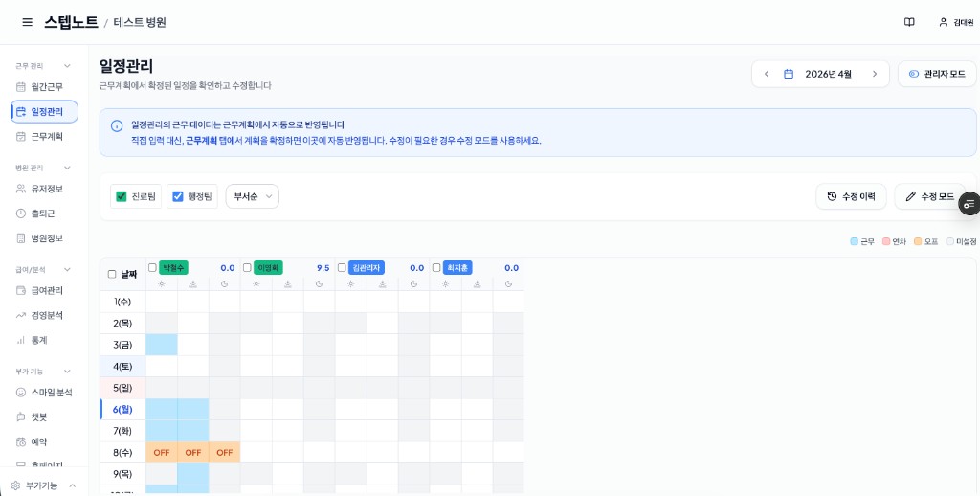
Task: Click the sun icon under 이영희
Action: pos(256,284)
